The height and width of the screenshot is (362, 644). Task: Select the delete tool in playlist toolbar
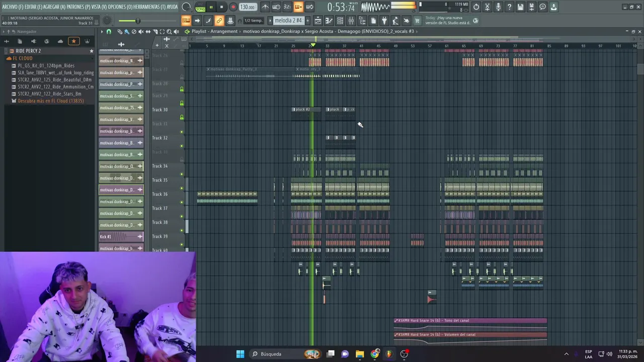[134, 32]
